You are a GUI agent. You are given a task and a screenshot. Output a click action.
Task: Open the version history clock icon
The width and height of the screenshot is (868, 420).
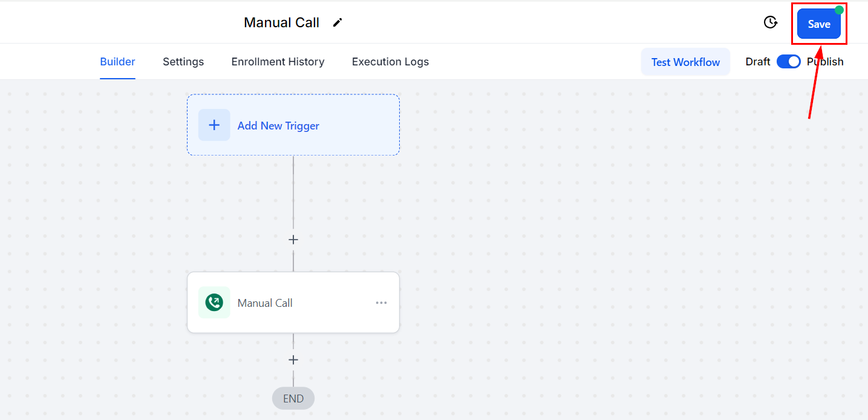click(x=770, y=22)
